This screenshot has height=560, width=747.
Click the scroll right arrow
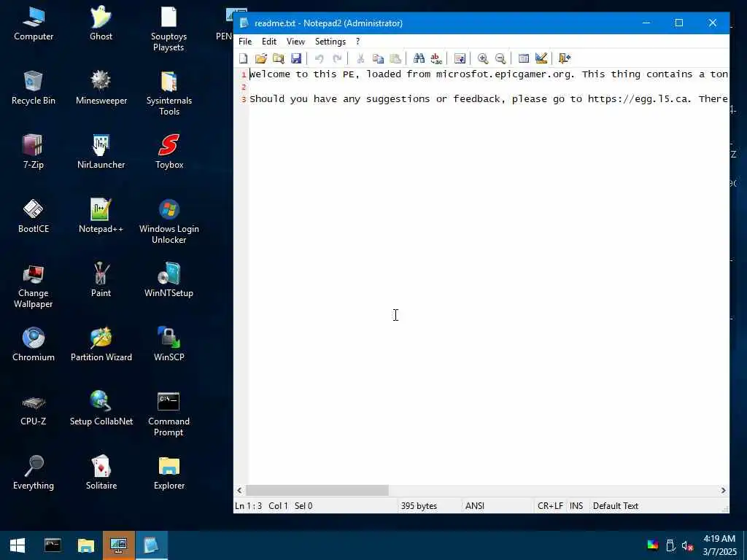tap(723, 490)
